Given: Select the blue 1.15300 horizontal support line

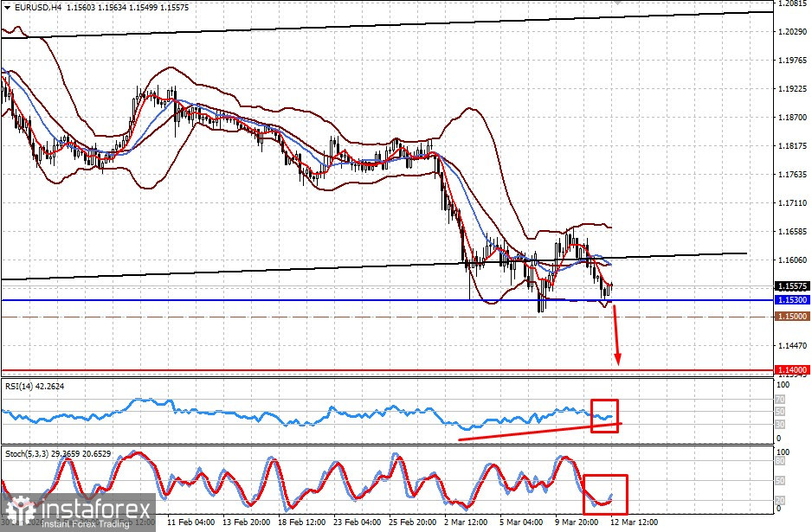Looking at the screenshot, I should (387, 300).
